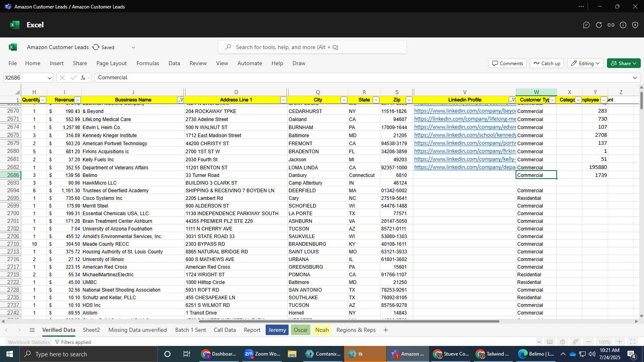Open the File menu
The height and width of the screenshot is (362, 644).
[x=13, y=63]
